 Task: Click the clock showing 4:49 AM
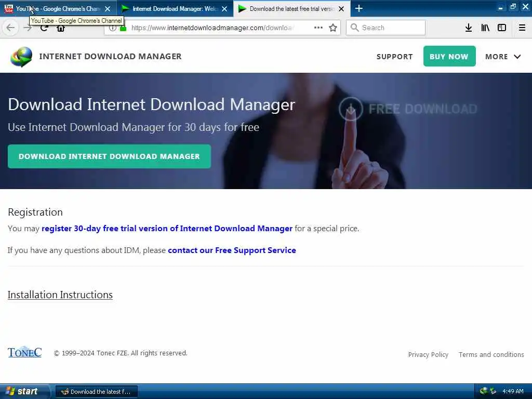click(513, 392)
